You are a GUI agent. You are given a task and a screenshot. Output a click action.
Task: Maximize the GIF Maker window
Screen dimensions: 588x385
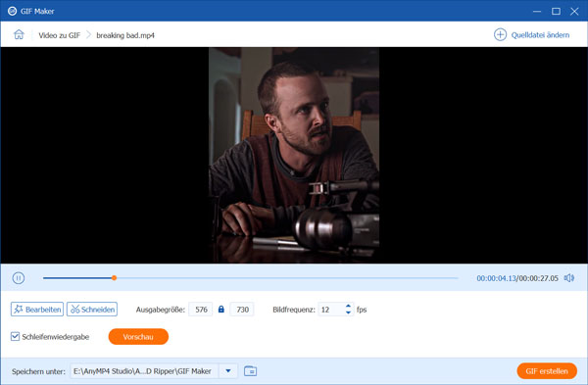pos(556,11)
